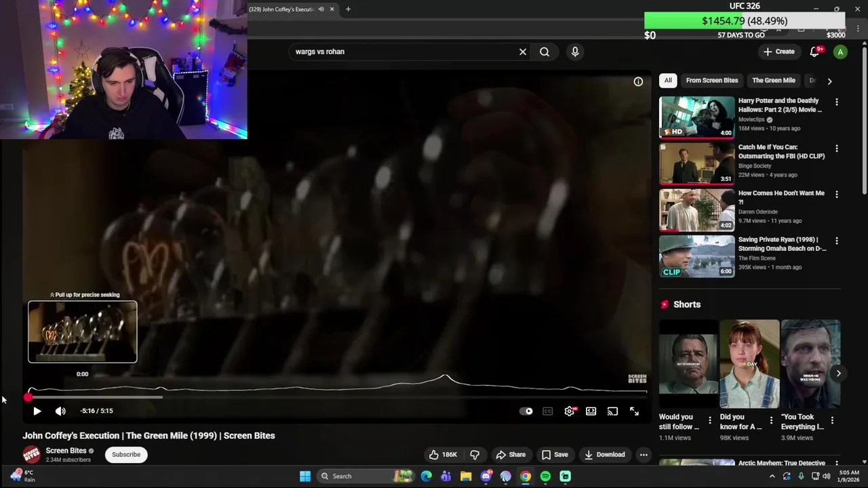This screenshot has width=868, height=488.
Task: Open Screen Bites channel avatar
Action: click(x=31, y=455)
